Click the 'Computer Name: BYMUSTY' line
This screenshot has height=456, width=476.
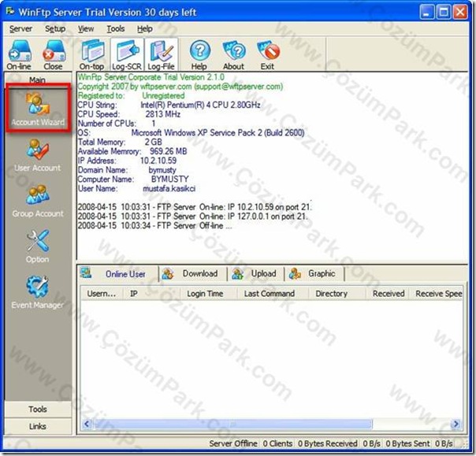pos(133,179)
